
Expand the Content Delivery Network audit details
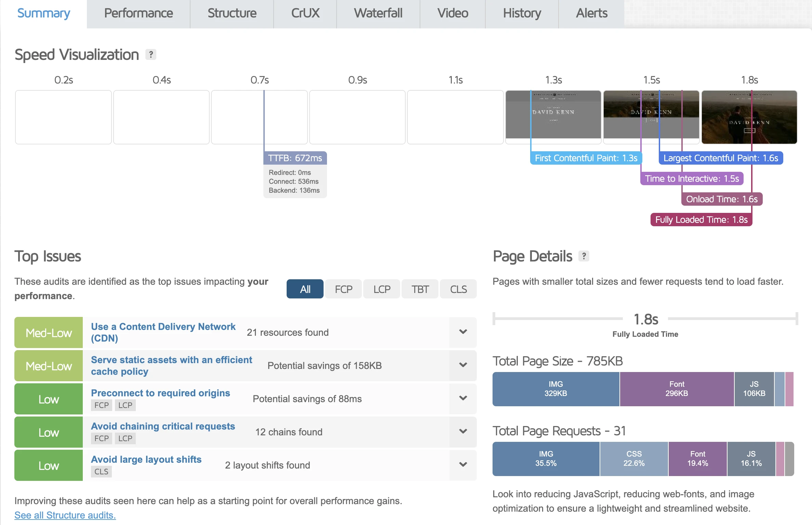[x=463, y=332]
